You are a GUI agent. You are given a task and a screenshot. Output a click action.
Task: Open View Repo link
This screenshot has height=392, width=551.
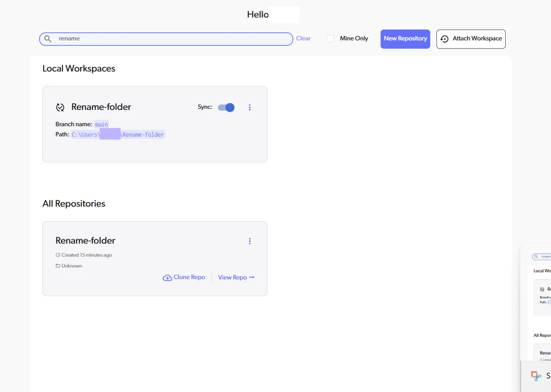(x=236, y=277)
